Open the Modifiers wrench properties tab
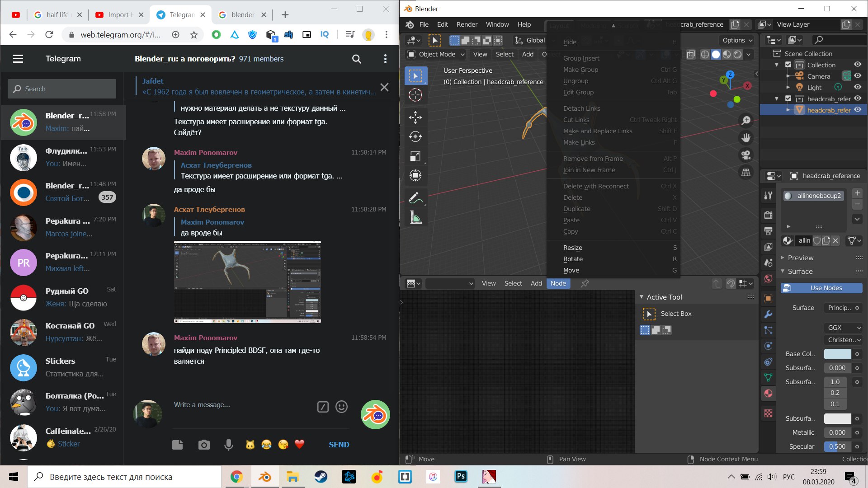Screen dimensions: 868x488 [x=768, y=314]
